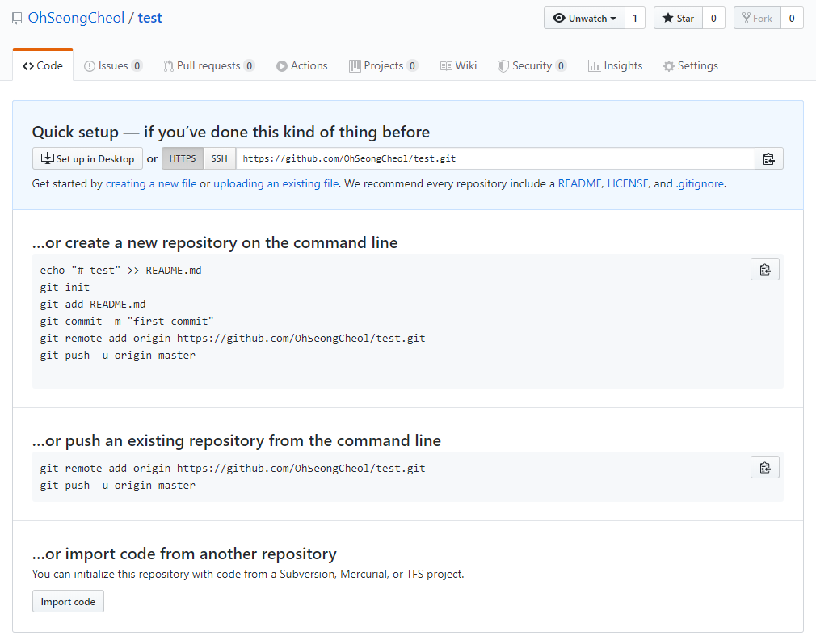Open the test repository name link
The width and height of the screenshot is (816, 644).
coord(150,18)
